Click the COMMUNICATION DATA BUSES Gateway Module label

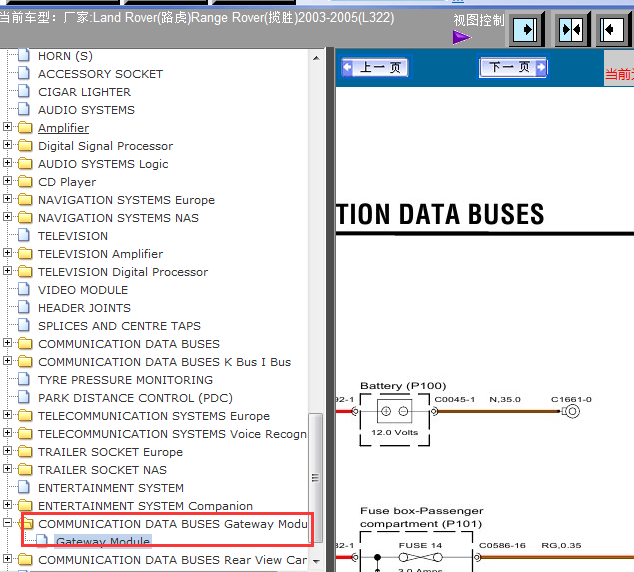point(173,524)
